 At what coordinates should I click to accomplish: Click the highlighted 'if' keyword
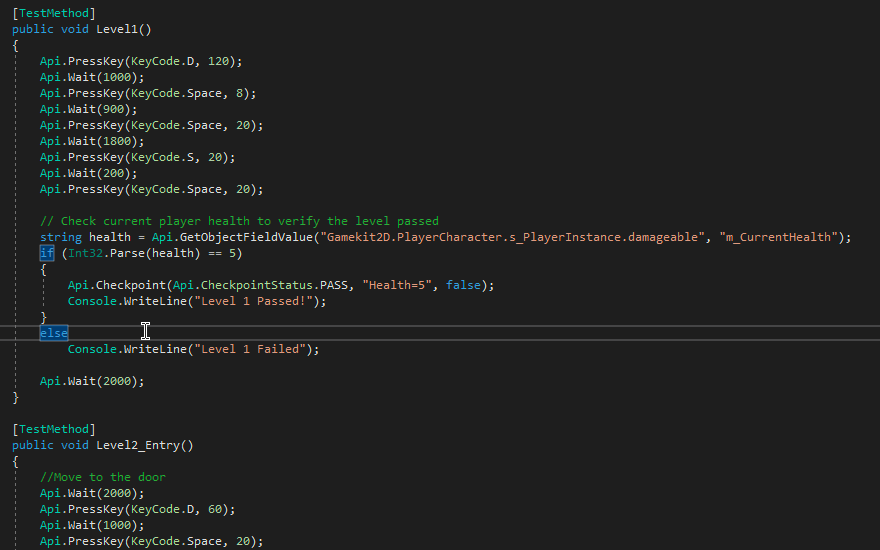tap(47, 253)
